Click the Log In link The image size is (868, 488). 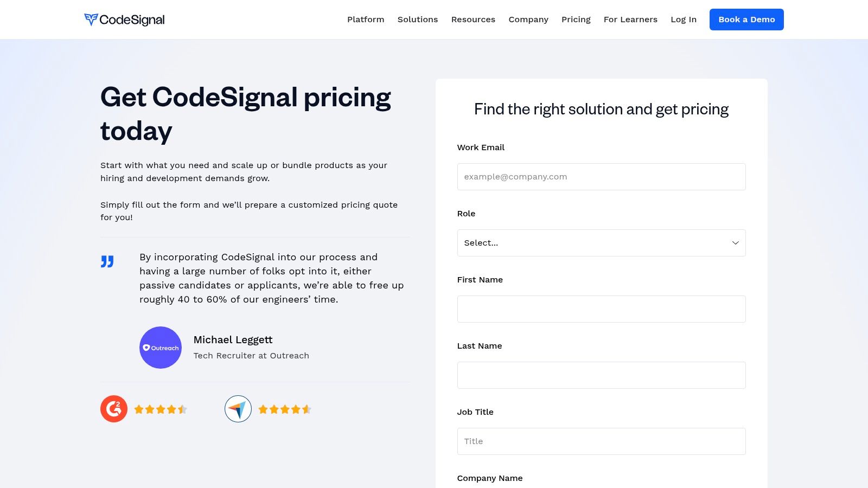click(684, 20)
